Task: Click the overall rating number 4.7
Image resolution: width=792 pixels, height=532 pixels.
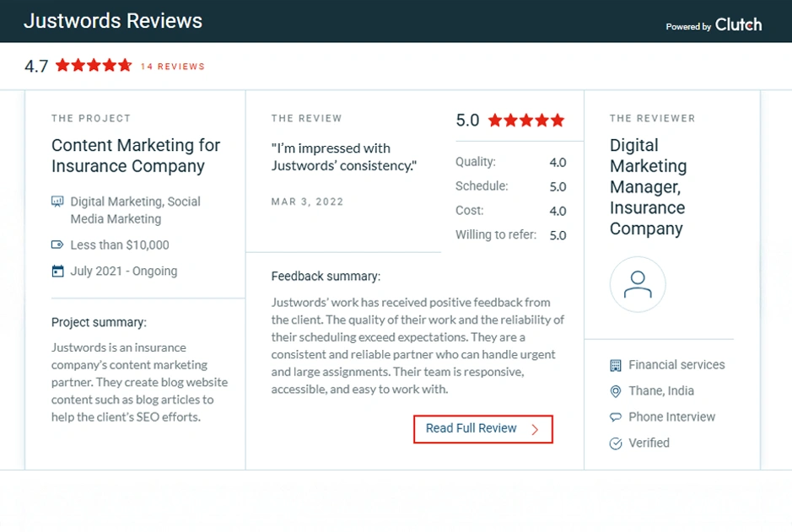Action: (x=36, y=66)
